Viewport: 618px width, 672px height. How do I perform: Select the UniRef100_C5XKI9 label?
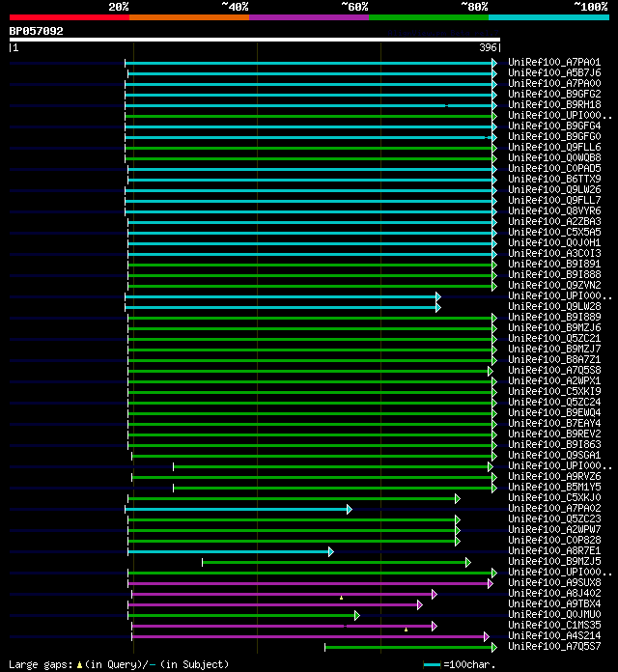point(554,392)
